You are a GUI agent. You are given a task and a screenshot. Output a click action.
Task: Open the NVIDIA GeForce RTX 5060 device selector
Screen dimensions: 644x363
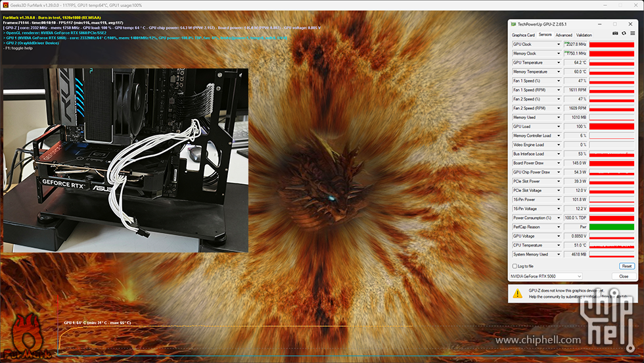point(546,276)
